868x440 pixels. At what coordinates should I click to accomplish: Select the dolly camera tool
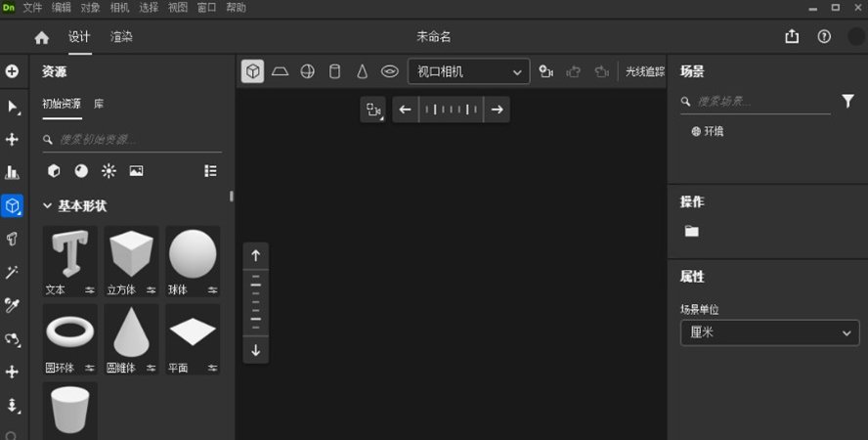[x=12, y=405]
